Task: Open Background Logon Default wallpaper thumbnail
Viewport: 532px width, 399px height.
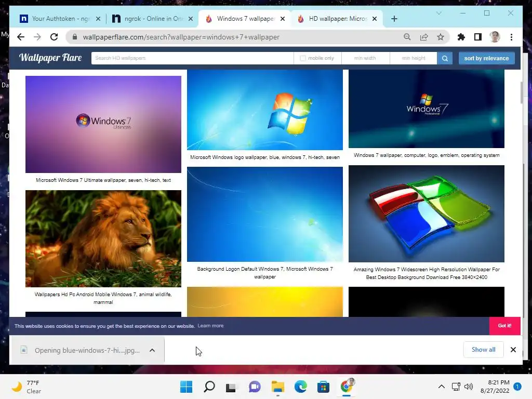Action: [x=264, y=214]
